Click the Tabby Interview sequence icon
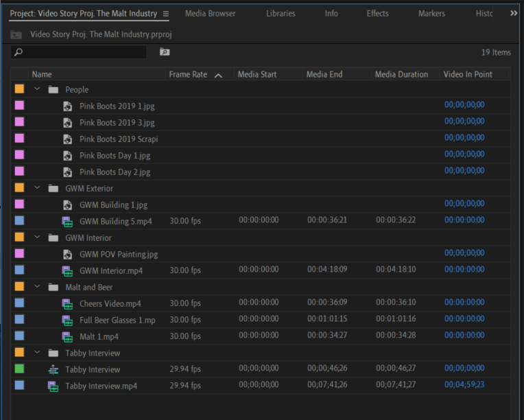 click(53, 370)
